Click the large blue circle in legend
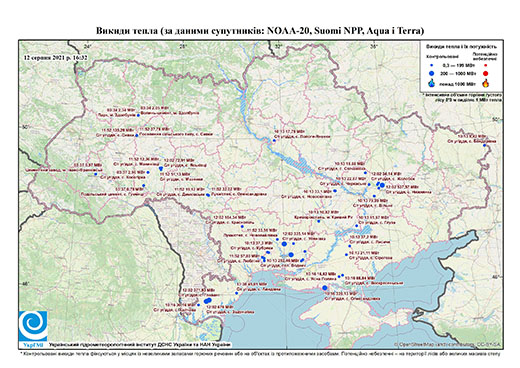The height and width of the screenshot is (368, 520). 432,73
